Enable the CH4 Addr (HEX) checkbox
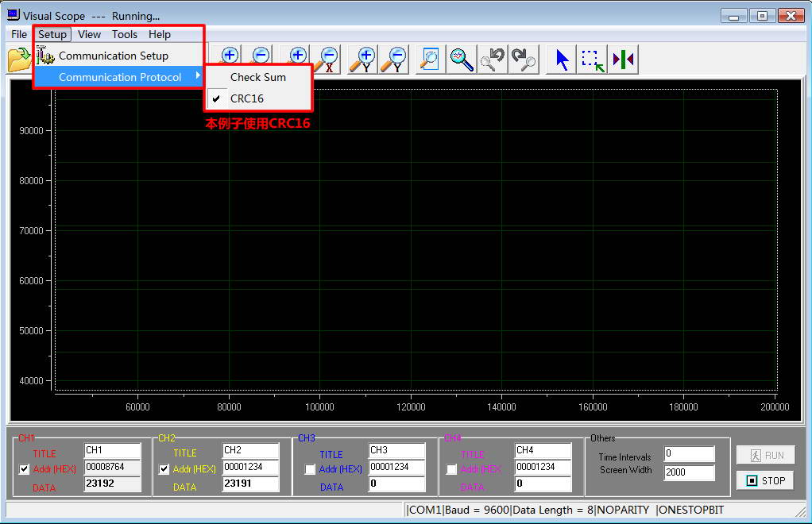Image resolution: width=812 pixels, height=524 pixels. (451, 469)
